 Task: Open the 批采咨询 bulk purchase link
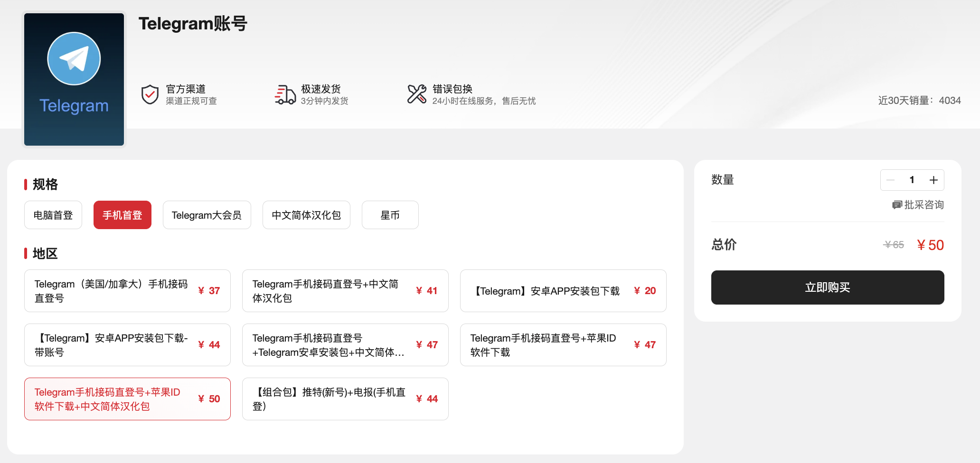tap(923, 205)
